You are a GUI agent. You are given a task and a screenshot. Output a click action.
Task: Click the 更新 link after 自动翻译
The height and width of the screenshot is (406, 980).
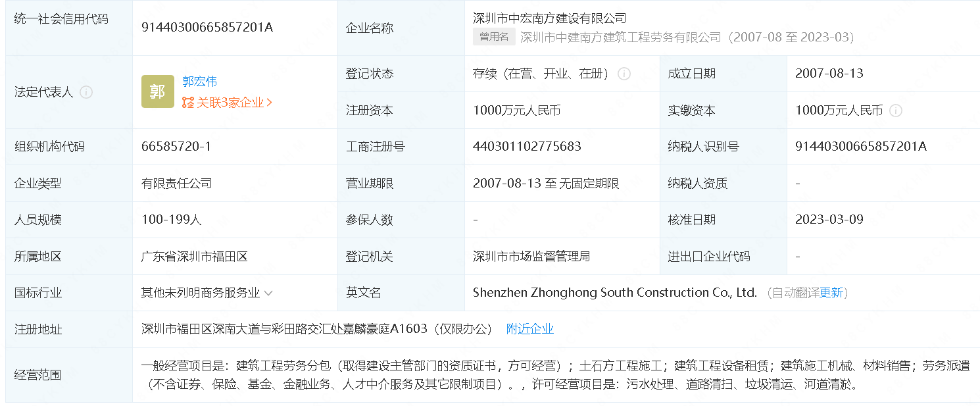coord(831,293)
